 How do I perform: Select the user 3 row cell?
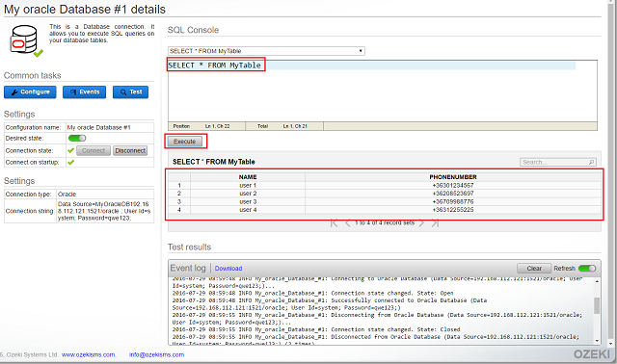tap(248, 201)
